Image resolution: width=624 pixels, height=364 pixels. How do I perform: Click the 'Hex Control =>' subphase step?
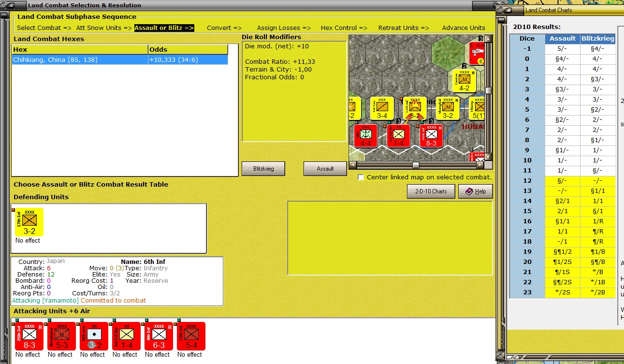(x=344, y=28)
